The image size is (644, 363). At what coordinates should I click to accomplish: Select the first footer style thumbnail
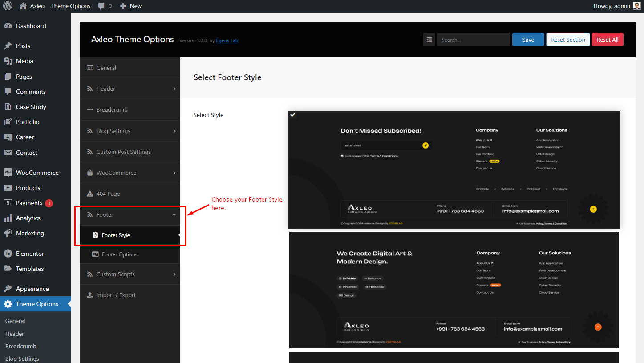click(454, 169)
